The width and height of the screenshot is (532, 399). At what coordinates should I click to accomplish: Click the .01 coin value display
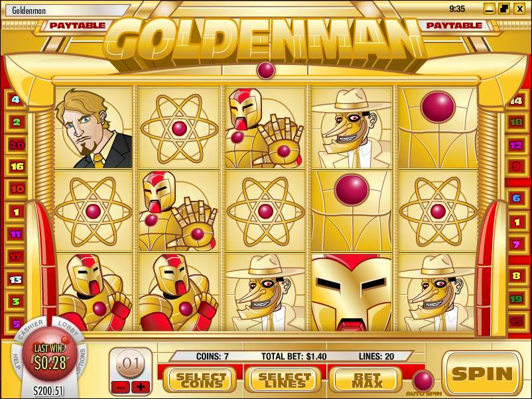point(131,364)
